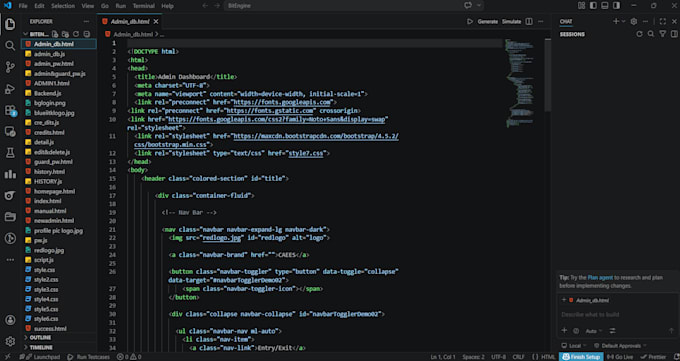This screenshot has height=361, width=680.
Task: Switch to the CHAT tab
Action: [566, 21]
